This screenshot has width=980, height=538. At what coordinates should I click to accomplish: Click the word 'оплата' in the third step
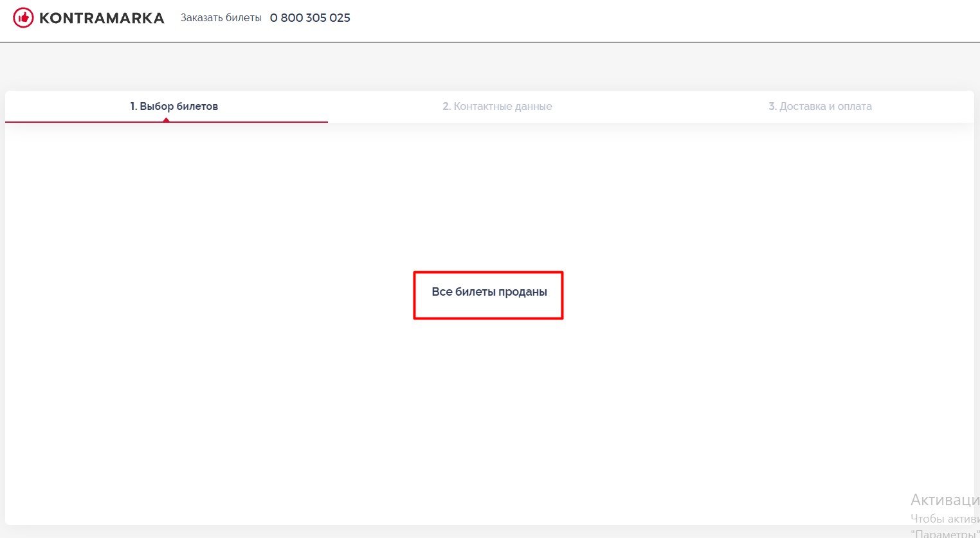click(854, 106)
